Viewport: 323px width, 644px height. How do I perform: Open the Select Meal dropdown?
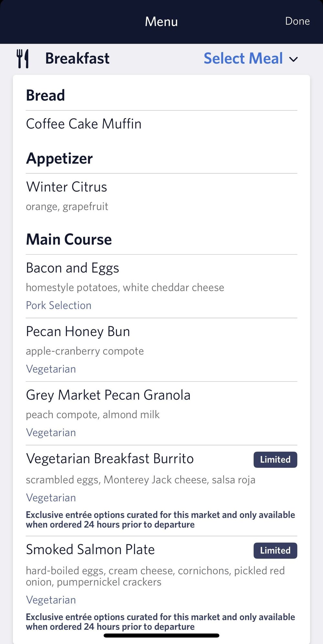coord(243,59)
